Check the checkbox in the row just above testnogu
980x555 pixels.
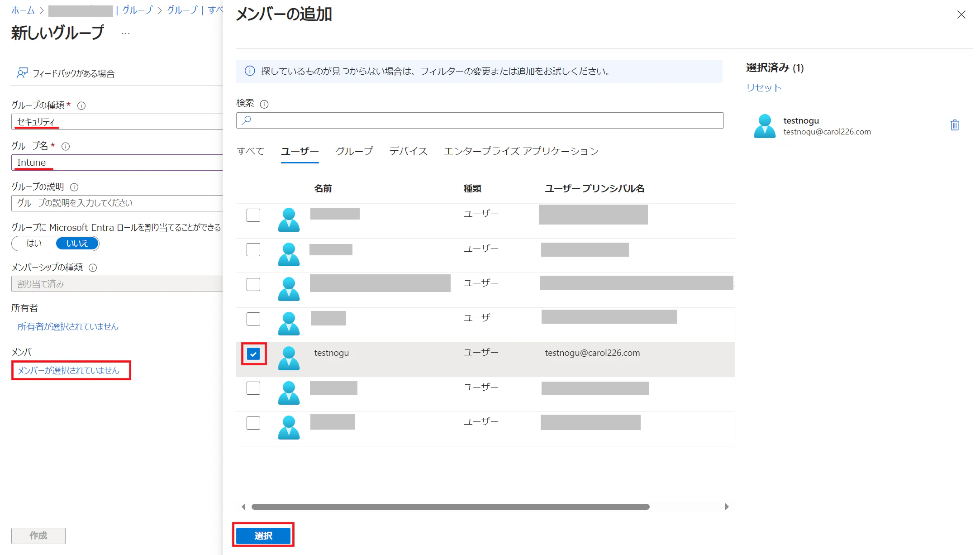[253, 319]
